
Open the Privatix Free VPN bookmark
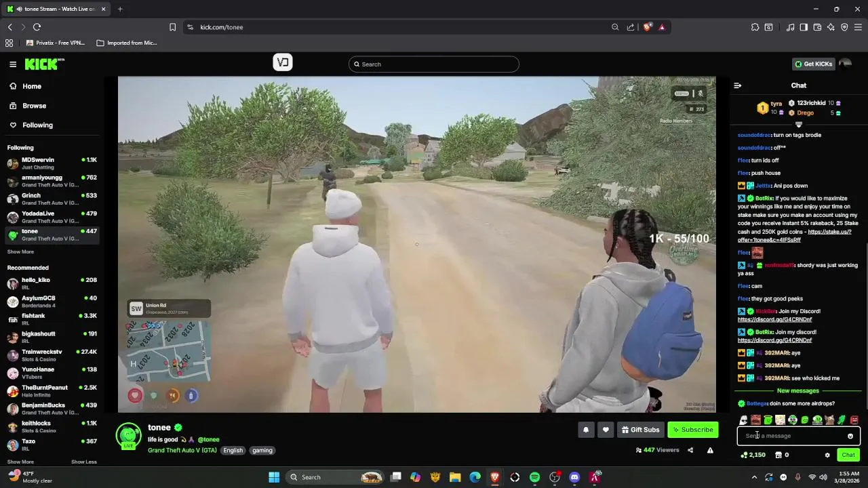coord(56,43)
